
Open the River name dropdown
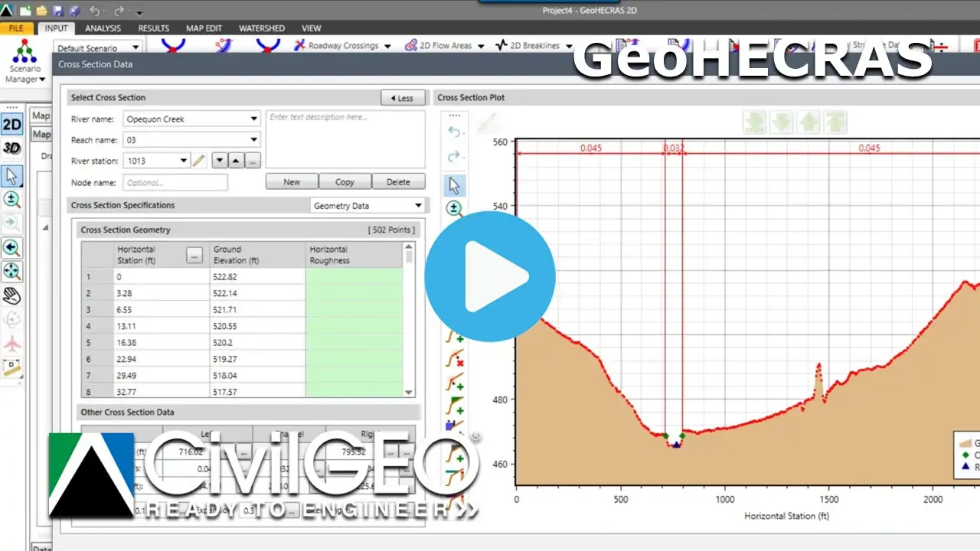tap(253, 119)
